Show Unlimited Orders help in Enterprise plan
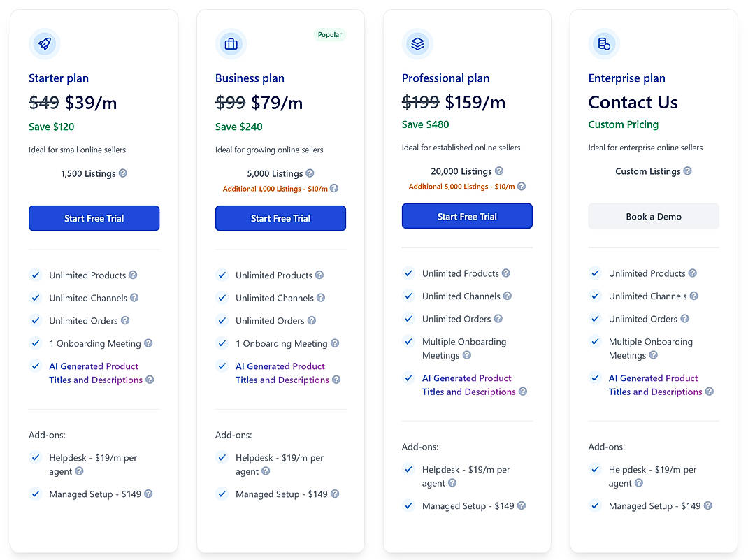The width and height of the screenshot is (748, 560). pyautogui.click(x=684, y=319)
